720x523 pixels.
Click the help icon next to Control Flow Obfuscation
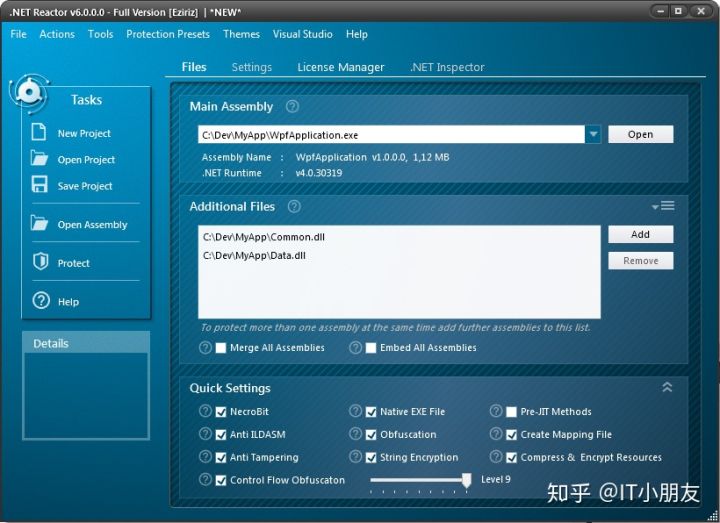click(x=205, y=480)
